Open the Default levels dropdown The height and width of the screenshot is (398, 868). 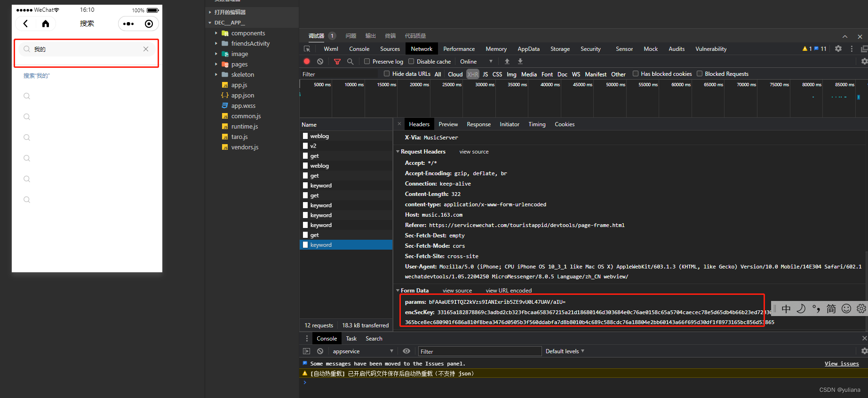coord(565,351)
